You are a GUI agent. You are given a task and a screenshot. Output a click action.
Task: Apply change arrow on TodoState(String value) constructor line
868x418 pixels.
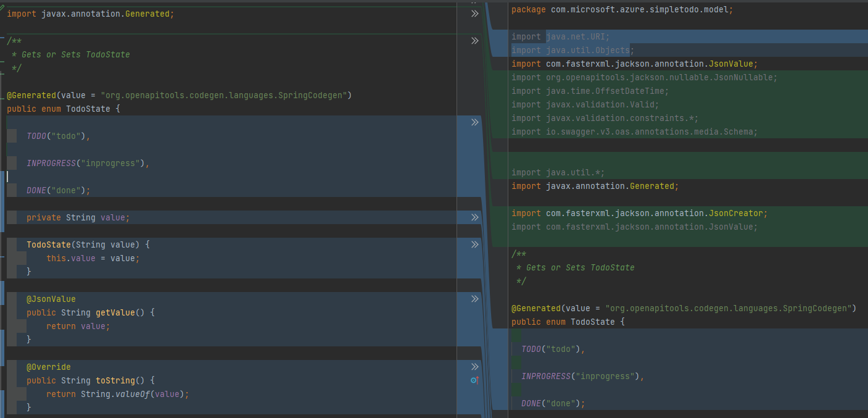(x=474, y=245)
